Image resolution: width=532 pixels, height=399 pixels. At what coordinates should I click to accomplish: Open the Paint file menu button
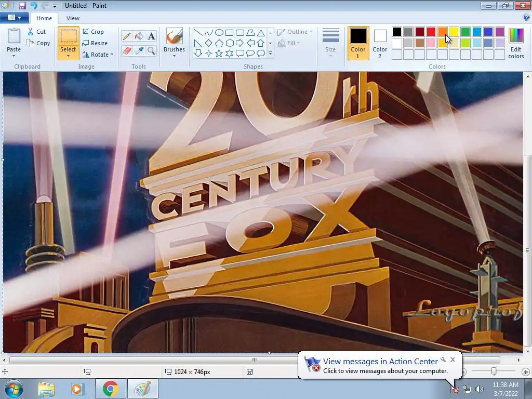point(14,17)
